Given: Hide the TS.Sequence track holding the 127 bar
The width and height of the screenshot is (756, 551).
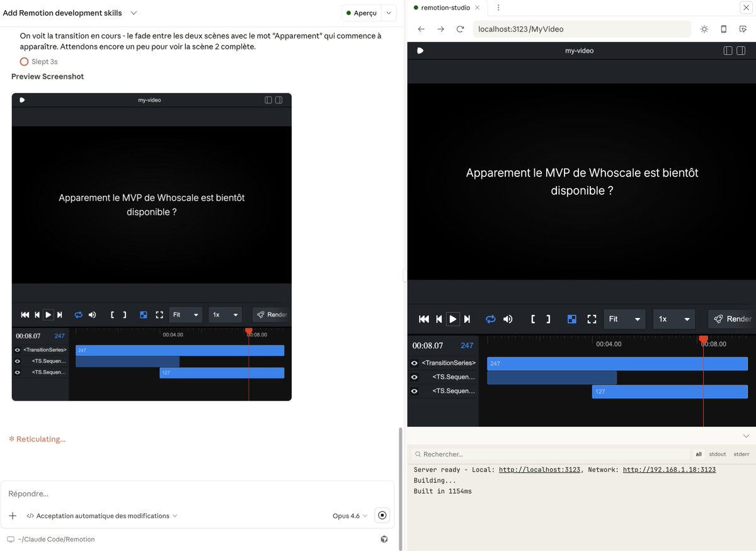Looking at the screenshot, I should pos(414,391).
